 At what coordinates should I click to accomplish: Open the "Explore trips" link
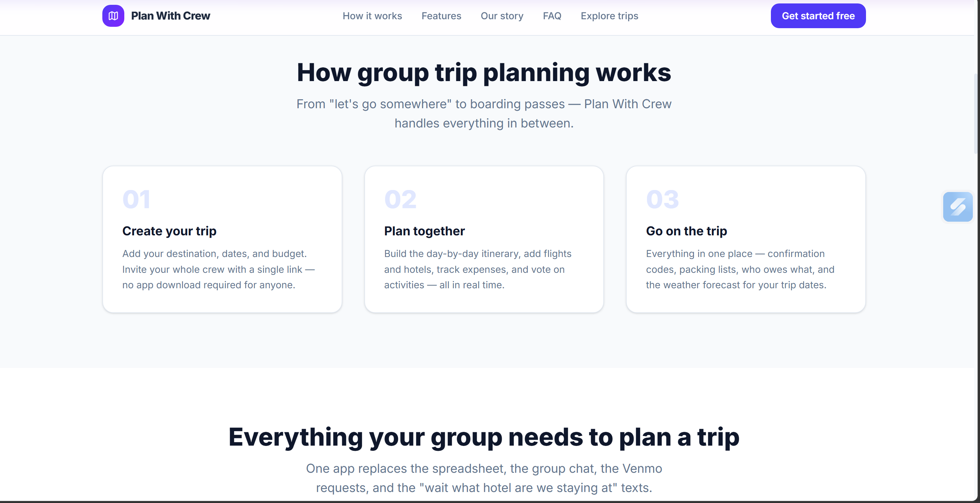click(x=609, y=15)
